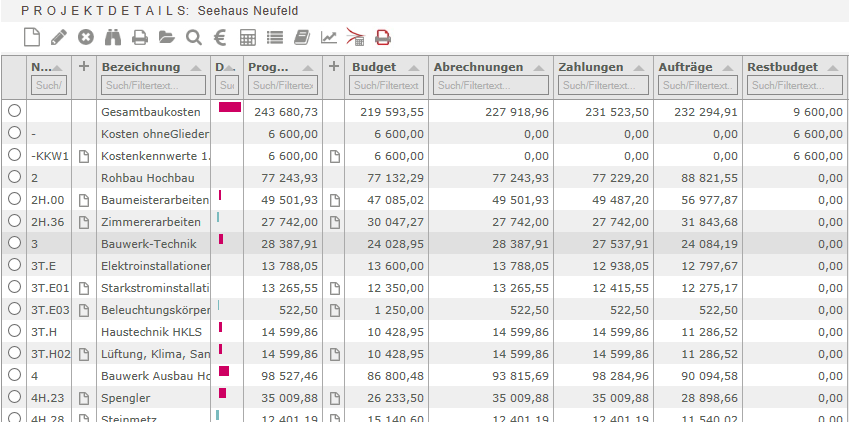Click the Euro currency icon
849x422 pixels.
coord(220,38)
